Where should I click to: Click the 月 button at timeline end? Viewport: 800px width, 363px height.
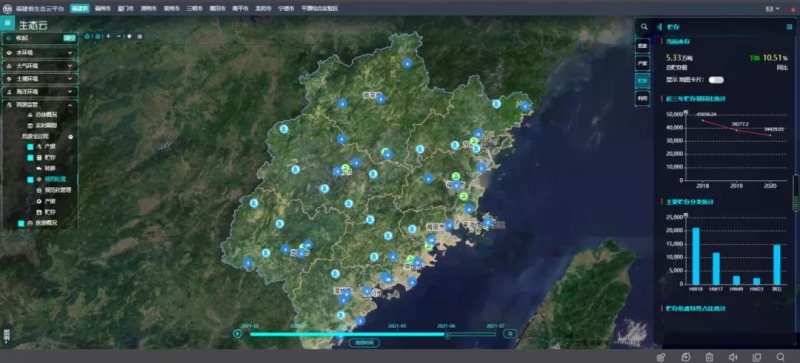[510, 333]
